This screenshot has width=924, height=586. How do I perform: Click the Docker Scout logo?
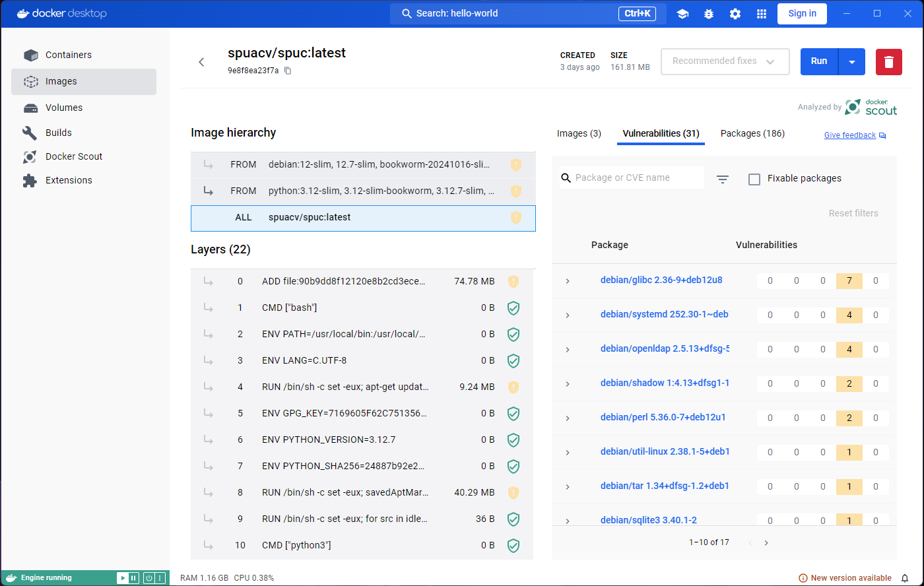pyautogui.click(x=871, y=107)
